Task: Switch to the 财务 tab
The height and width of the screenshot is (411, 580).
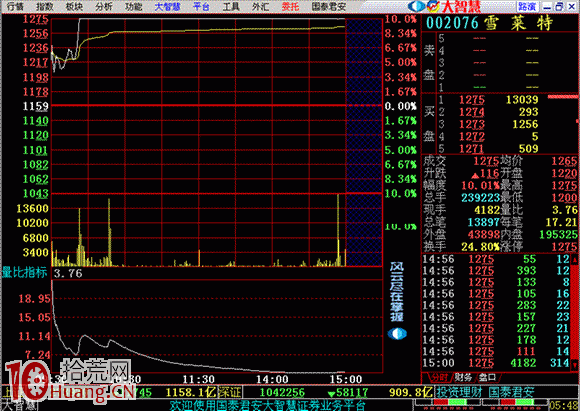Action: pos(463,377)
